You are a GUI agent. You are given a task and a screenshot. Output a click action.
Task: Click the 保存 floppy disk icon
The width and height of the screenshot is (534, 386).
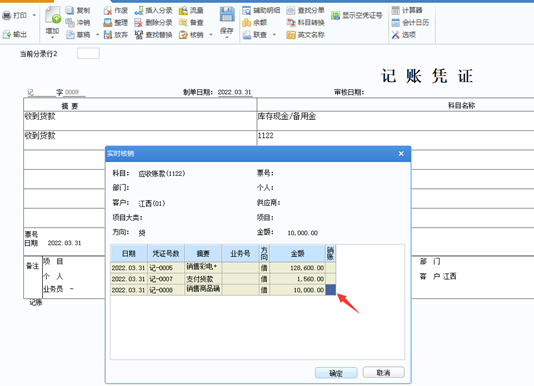point(227,14)
